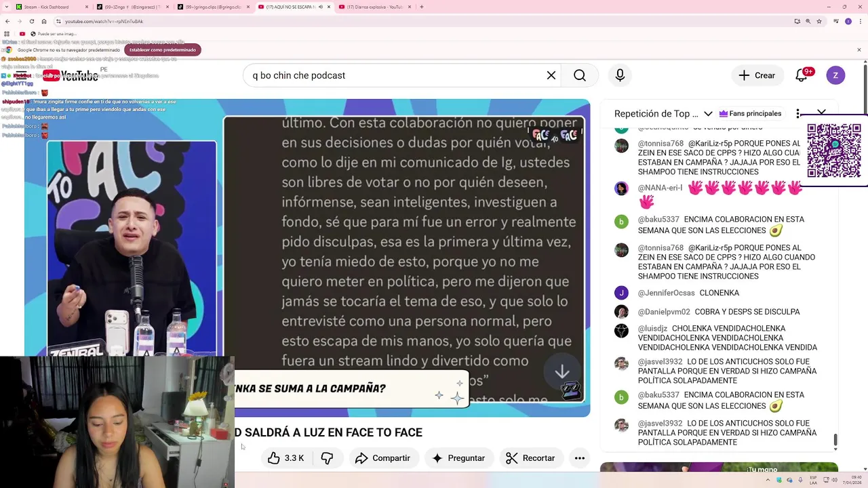This screenshot has width=868, height=488.
Task: Open a new browser tab
Action: (x=422, y=7)
